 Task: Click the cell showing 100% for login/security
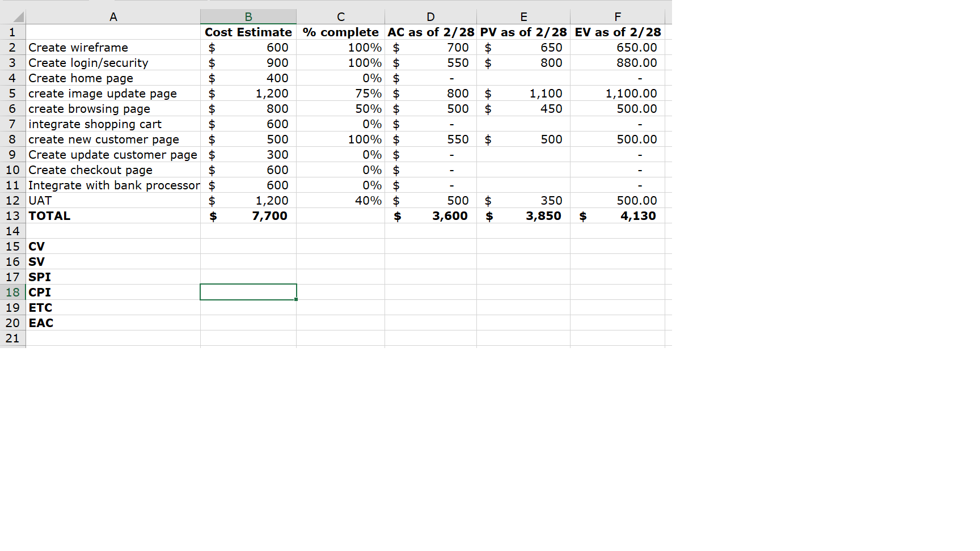click(340, 63)
